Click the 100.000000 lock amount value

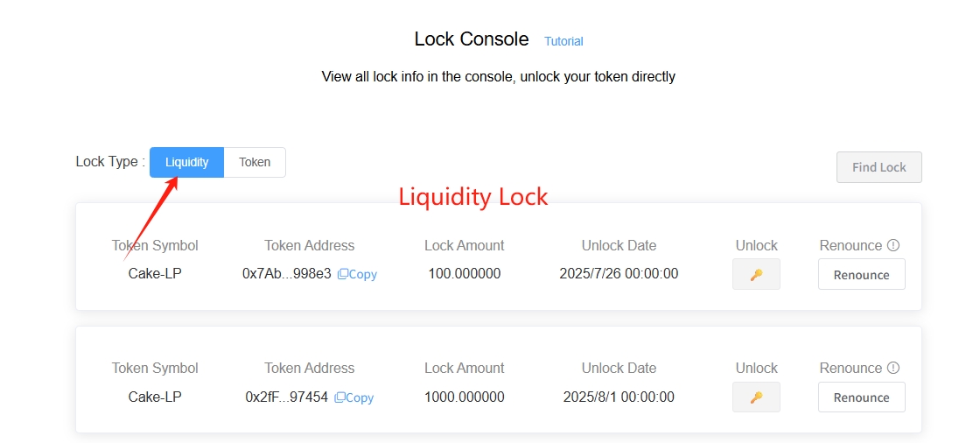(465, 273)
